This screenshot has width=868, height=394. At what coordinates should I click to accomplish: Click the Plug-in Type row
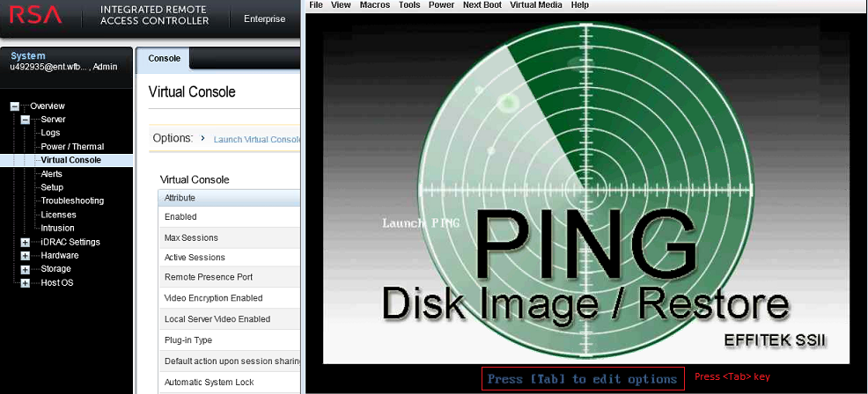tap(229, 339)
